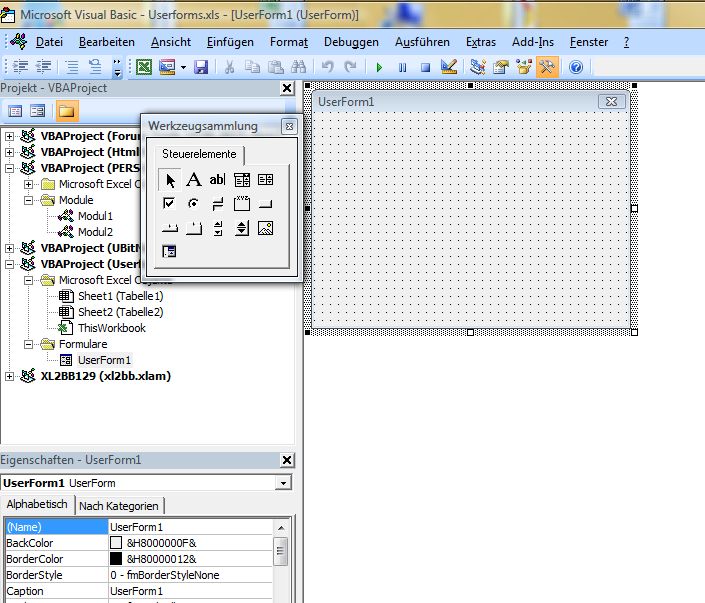Image resolution: width=705 pixels, height=603 pixels.
Task: Open the Properties window toolbar icon
Action: click(500, 67)
